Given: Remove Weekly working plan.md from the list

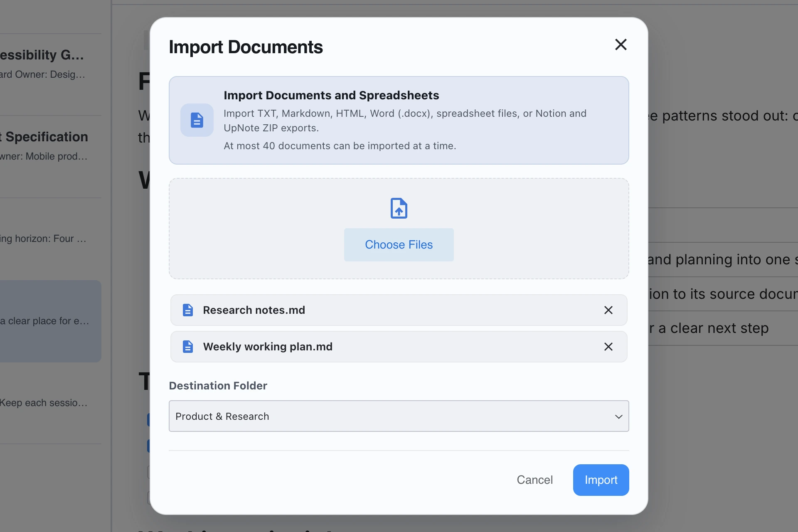Looking at the screenshot, I should pyautogui.click(x=608, y=347).
